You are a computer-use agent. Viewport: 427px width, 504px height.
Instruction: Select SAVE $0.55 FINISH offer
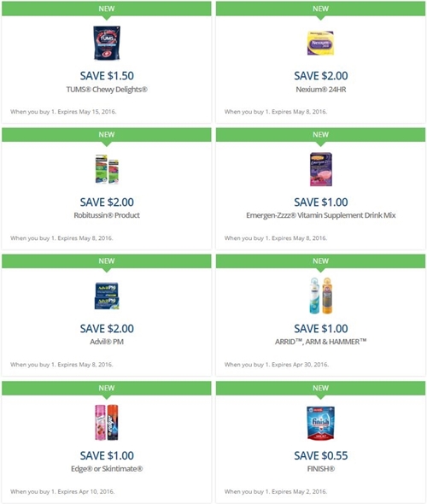[320, 455]
